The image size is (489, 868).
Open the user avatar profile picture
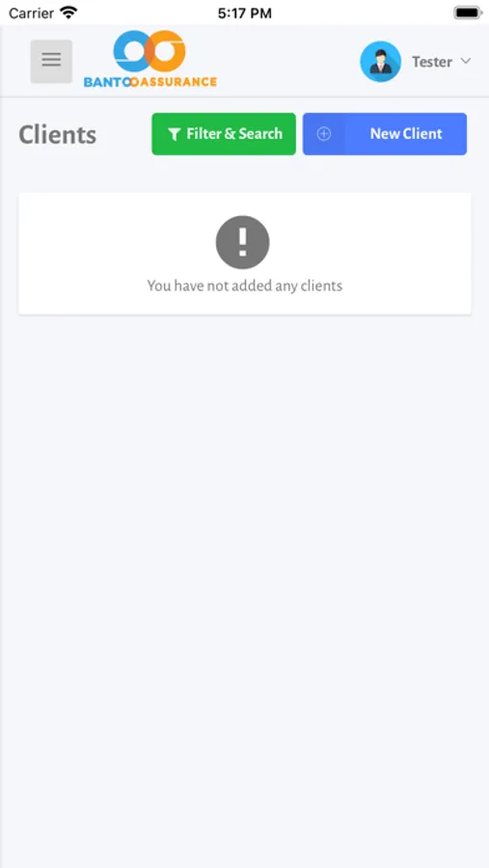(x=380, y=62)
